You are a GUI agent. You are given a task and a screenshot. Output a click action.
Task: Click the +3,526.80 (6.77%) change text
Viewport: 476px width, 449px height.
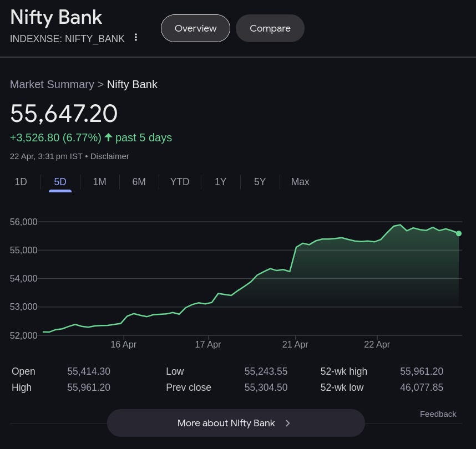(55, 137)
